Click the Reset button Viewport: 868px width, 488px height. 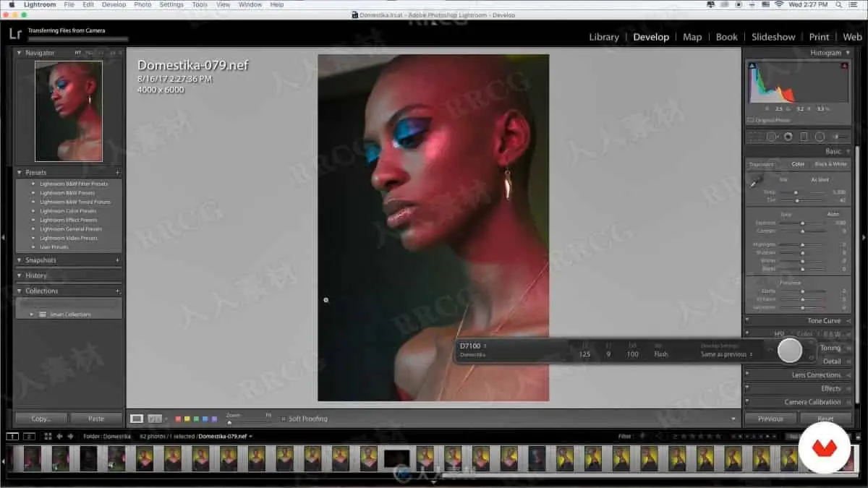[825, 419]
